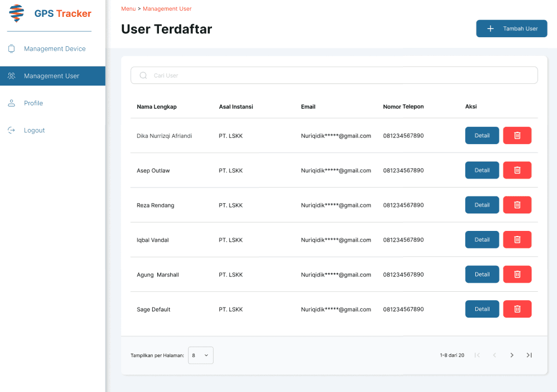
Task: Open the Profile menu item
Action: 33,103
